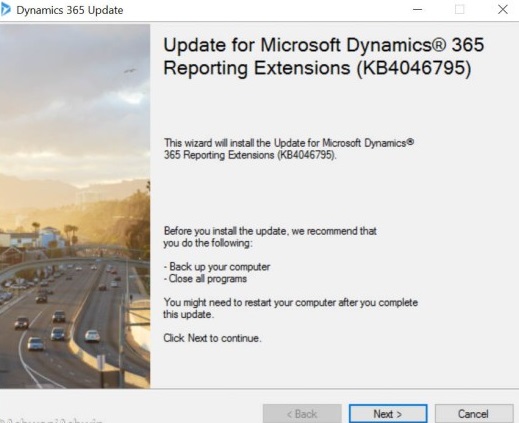Click the flying bird in the banner sky
Viewport: 519px width, 423px height.
click(x=130, y=71)
